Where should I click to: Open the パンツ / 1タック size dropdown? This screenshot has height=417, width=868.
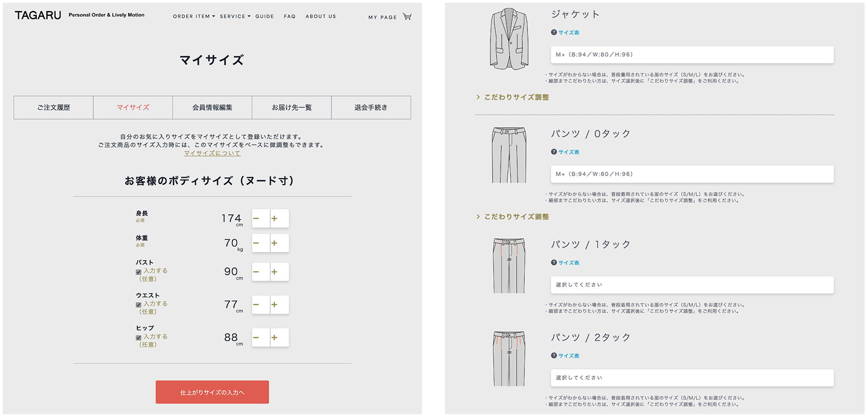pyautogui.click(x=692, y=285)
